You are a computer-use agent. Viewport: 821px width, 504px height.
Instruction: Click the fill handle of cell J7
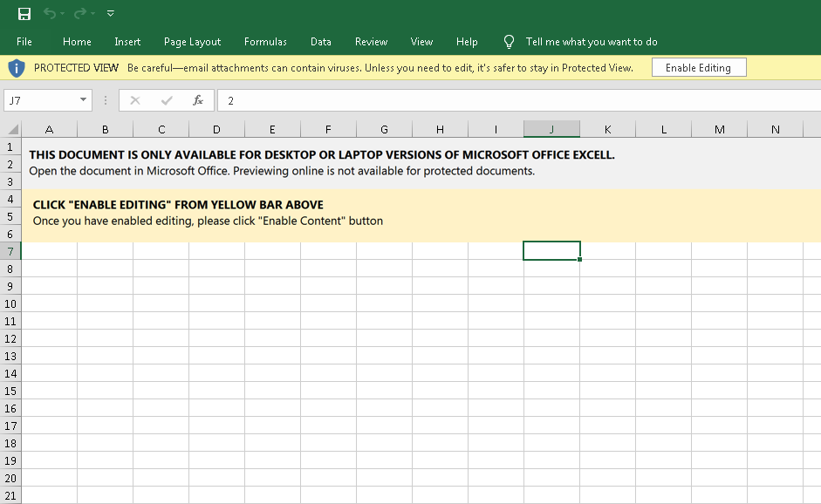point(579,260)
